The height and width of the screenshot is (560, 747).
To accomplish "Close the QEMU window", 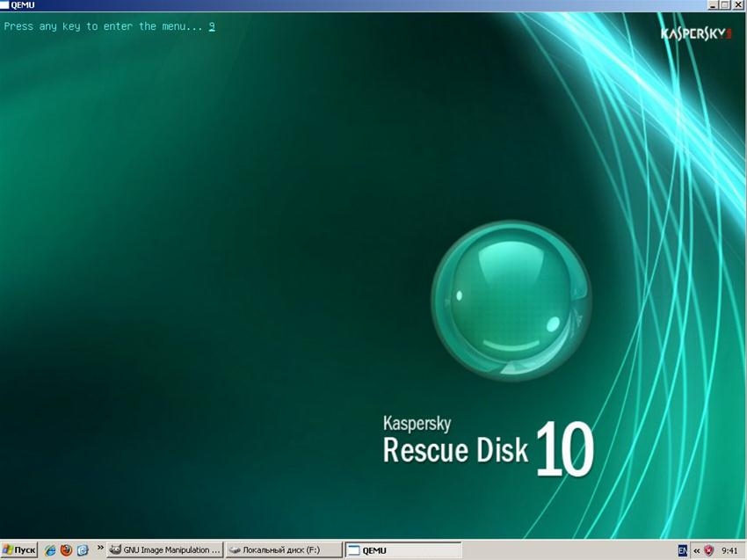I will (x=738, y=4).
